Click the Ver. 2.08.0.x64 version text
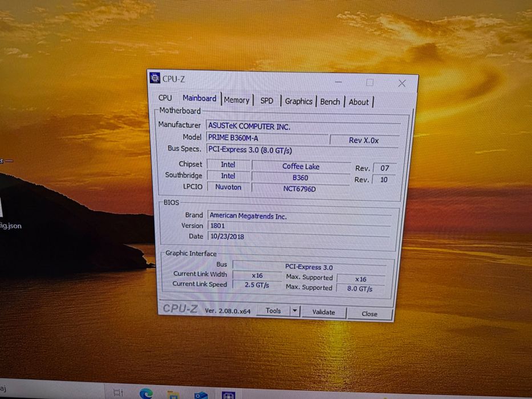The image size is (532, 399). coord(228,311)
